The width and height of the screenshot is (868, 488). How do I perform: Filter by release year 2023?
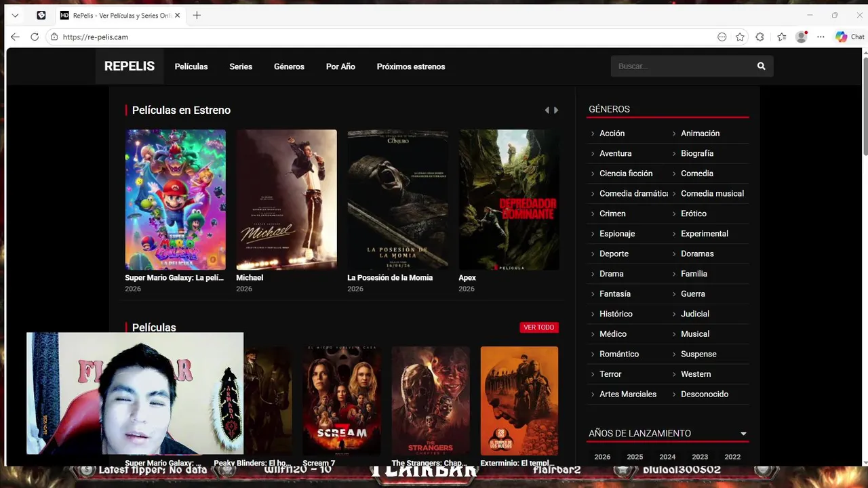tap(700, 457)
